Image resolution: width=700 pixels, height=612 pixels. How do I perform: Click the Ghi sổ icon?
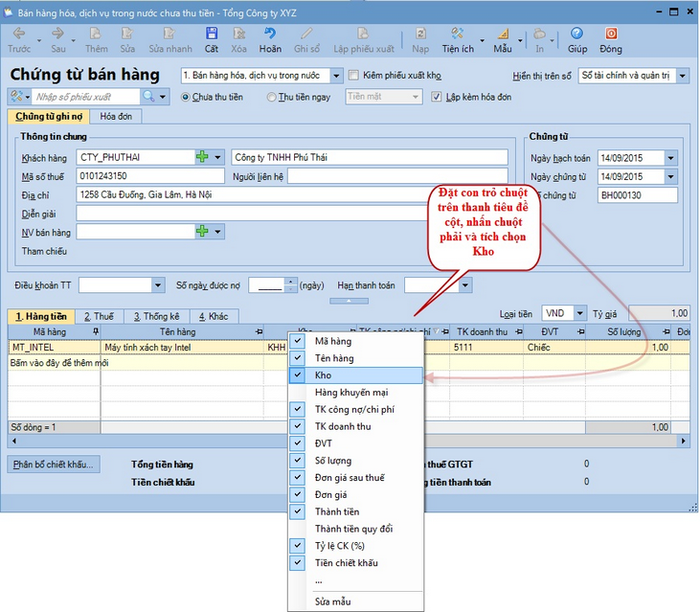[x=306, y=34]
